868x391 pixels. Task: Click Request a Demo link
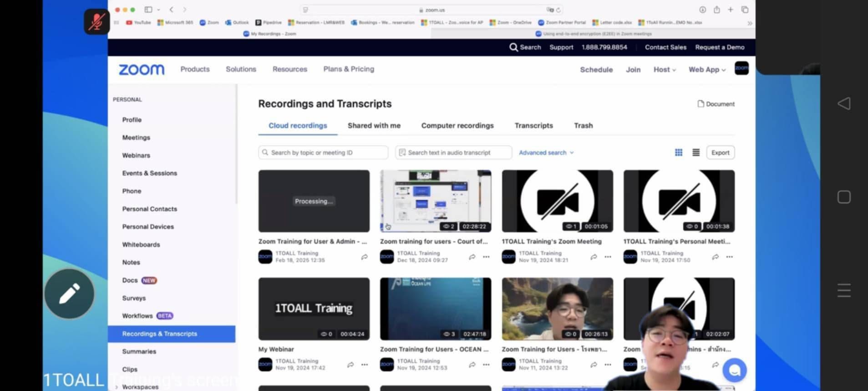pyautogui.click(x=720, y=47)
